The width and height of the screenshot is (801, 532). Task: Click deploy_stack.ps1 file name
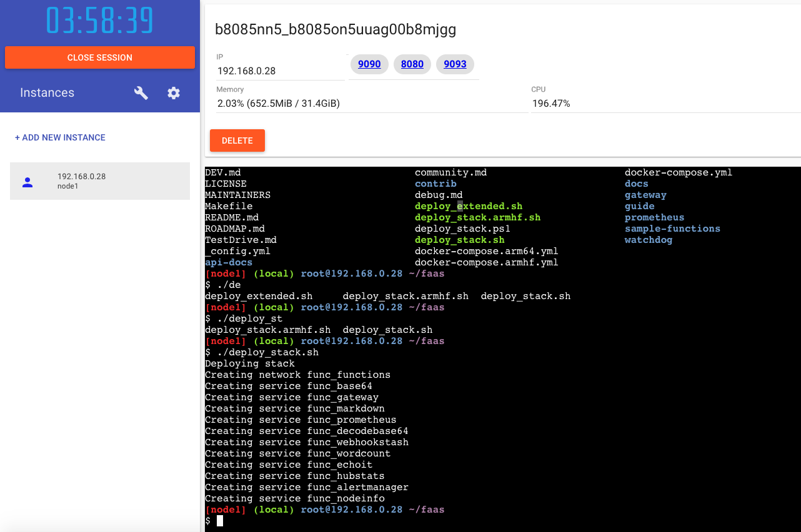coord(462,229)
